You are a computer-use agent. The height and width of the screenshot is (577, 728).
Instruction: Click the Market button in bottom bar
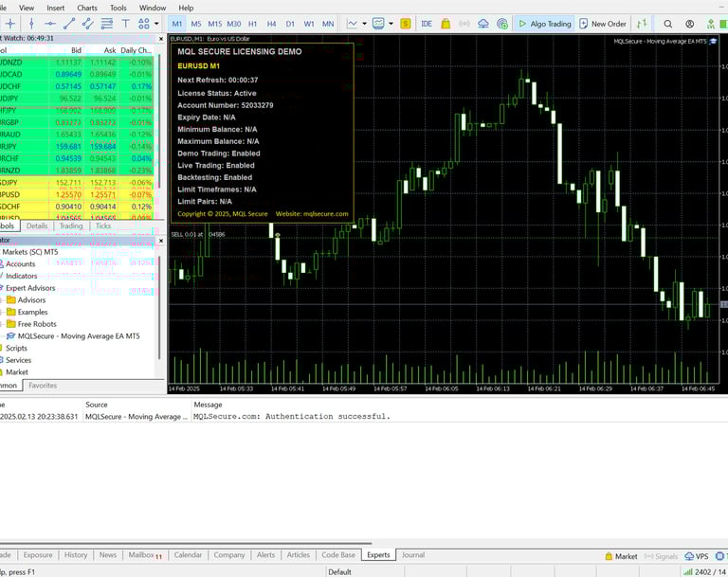(621, 556)
